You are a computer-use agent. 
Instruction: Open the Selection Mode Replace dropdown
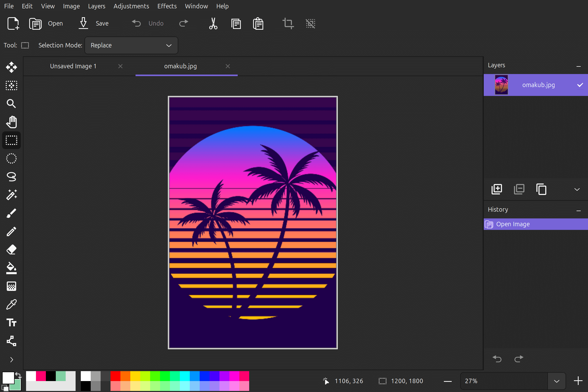pyautogui.click(x=131, y=45)
